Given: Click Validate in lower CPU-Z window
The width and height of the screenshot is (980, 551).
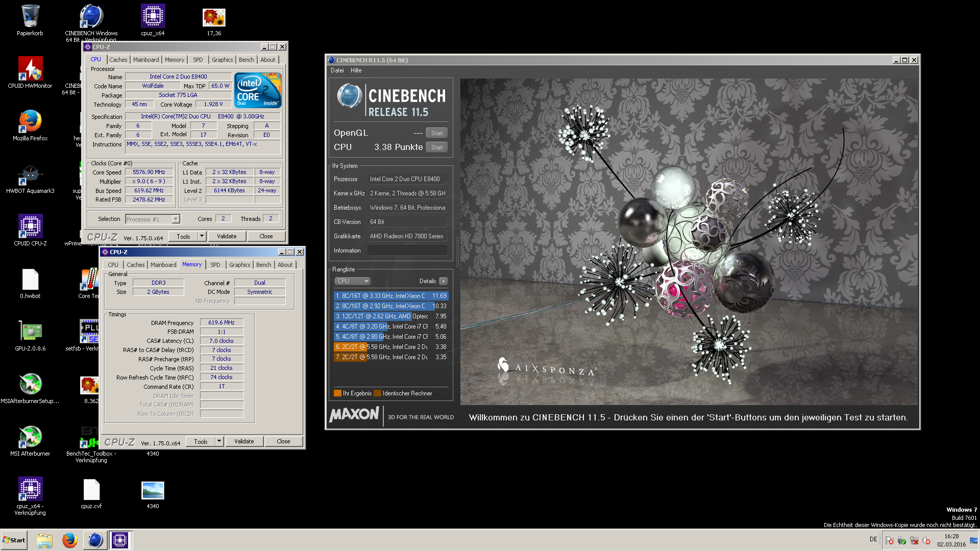Looking at the screenshot, I should tap(244, 441).
